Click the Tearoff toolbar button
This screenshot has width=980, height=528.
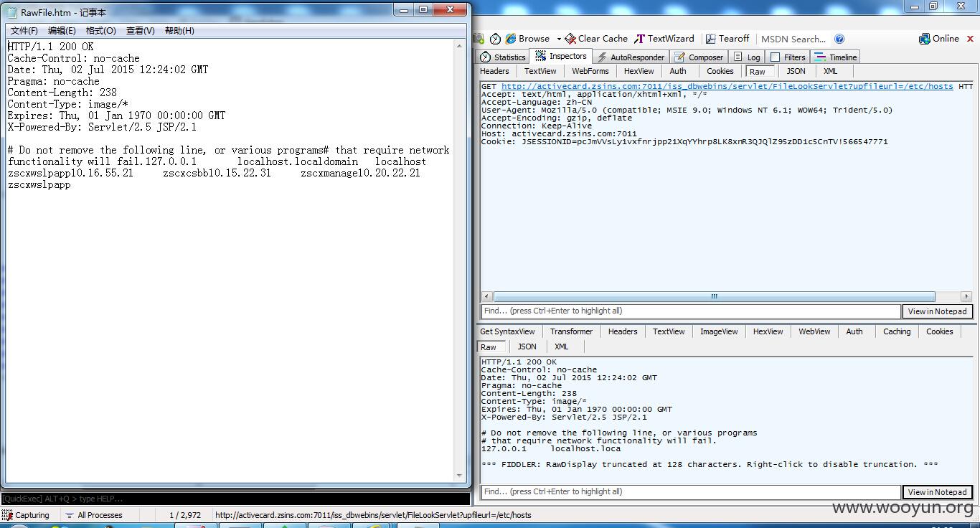point(727,39)
